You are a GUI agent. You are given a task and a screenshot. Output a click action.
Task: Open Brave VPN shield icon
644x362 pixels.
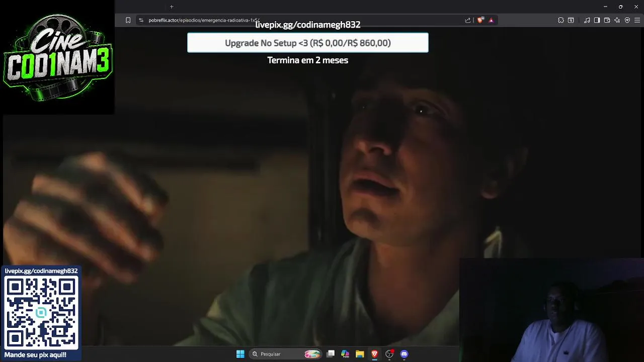coord(627,20)
